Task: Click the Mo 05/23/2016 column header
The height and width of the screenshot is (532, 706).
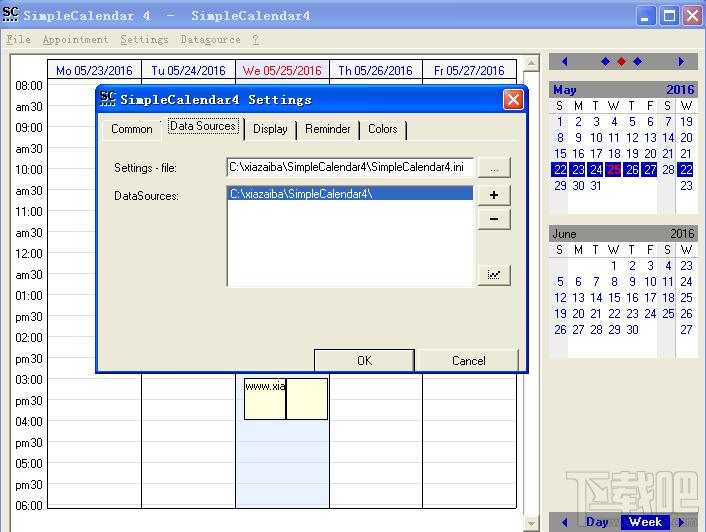Action: click(x=94, y=71)
